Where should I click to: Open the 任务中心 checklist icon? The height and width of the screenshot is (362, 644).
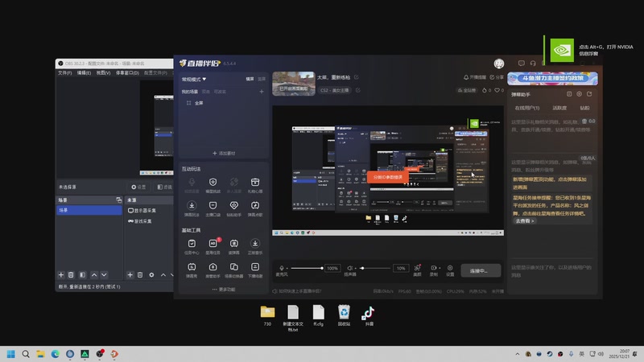tap(192, 244)
